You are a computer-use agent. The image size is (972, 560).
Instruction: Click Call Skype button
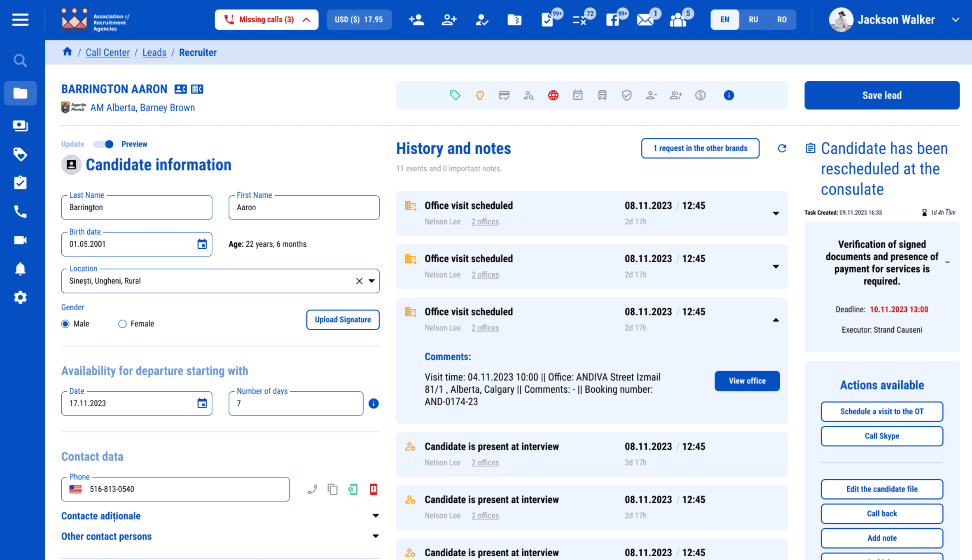[x=881, y=436]
